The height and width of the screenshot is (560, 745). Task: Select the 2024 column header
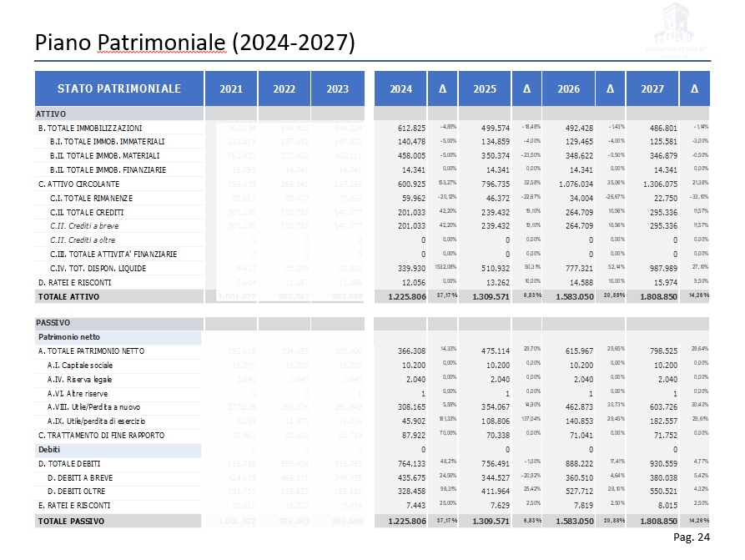(x=400, y=89)
